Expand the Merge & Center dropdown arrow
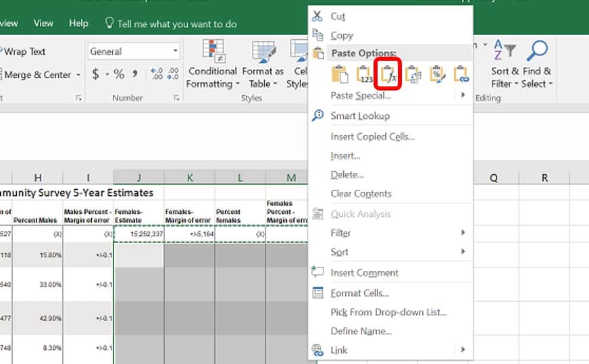The width and height of the screenshot is (589, 364). [x=78, y=75]
